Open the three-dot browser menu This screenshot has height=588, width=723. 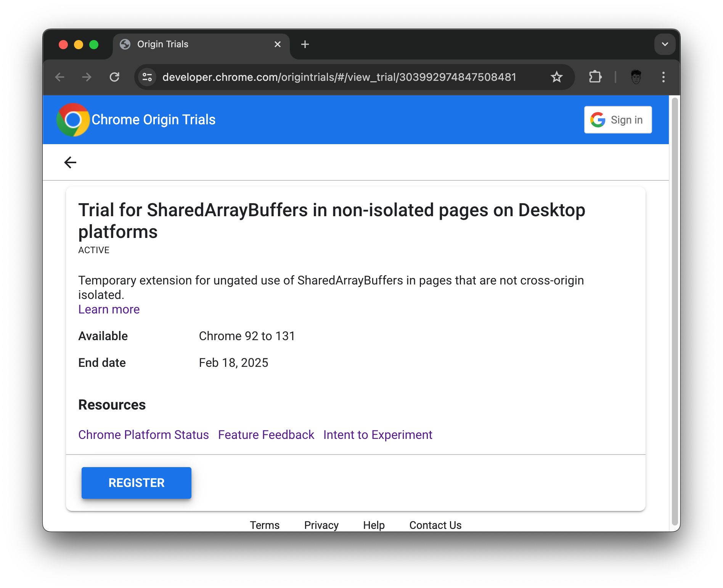[x=664, y=77]
